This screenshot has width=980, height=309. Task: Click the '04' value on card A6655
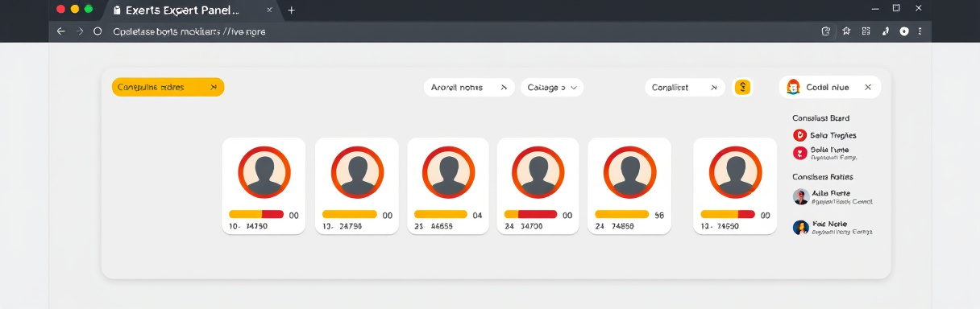click(x=477, y=216)
